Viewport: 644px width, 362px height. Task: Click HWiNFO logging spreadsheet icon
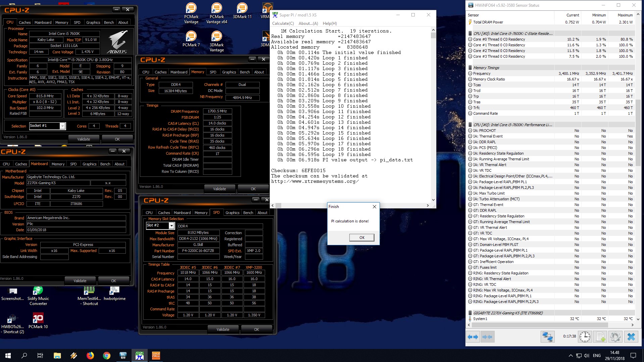(600, 337)
